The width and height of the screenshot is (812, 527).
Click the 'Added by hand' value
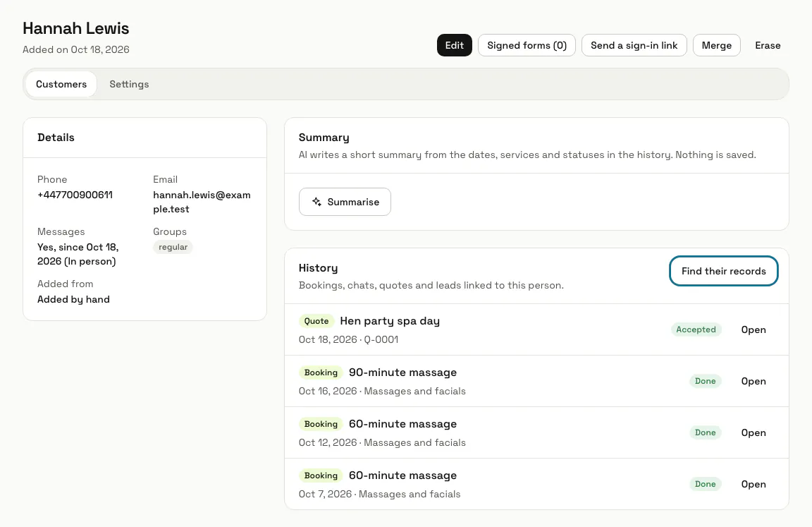point(73,299)
